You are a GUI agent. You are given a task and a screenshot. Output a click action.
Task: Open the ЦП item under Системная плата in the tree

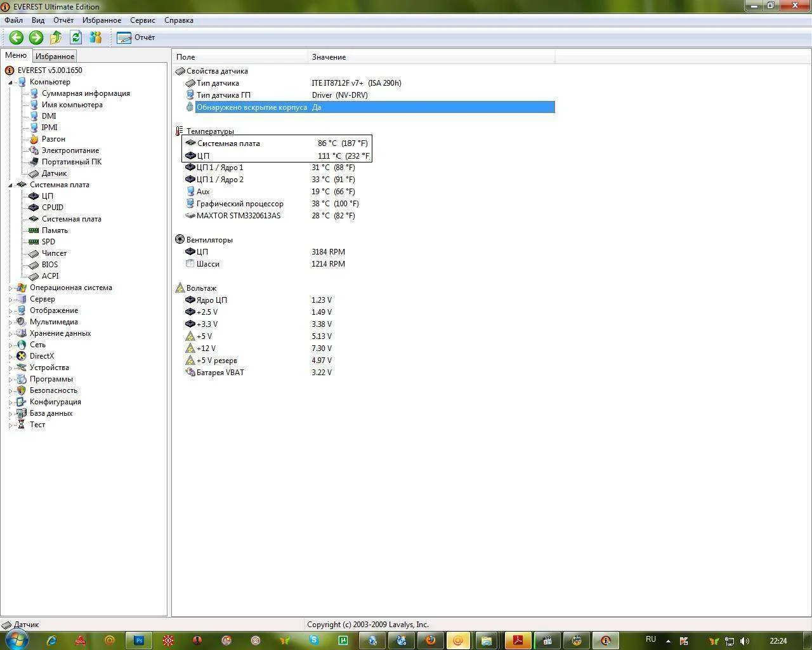click(x=48, y=196)
